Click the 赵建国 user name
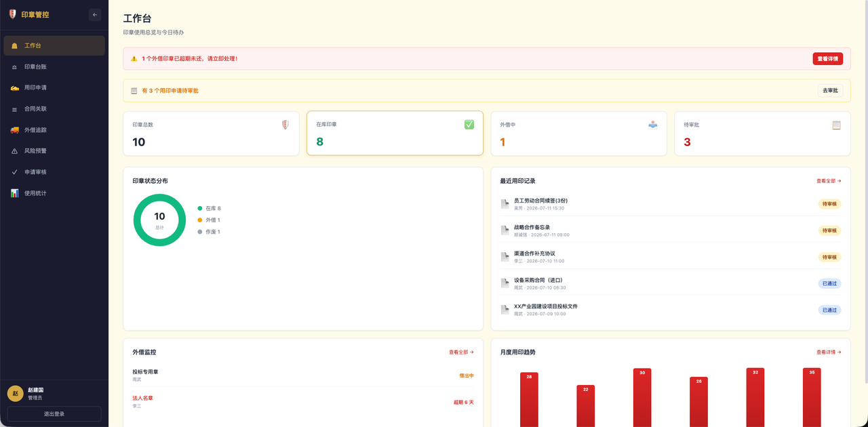The width and height of the screenshot is (868, 427). pyautogui.click(x=35, y=390)
